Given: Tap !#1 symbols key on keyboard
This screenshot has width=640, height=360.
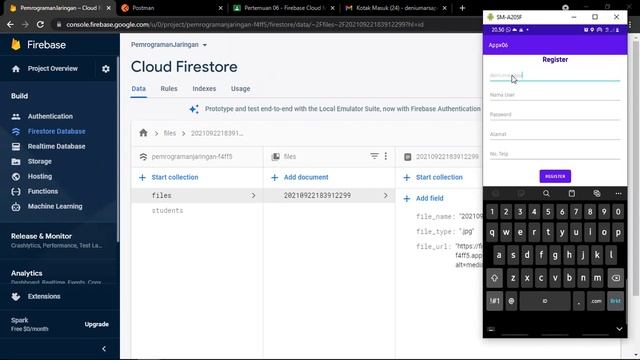Looking at the screenshot, I should point(494,301).
